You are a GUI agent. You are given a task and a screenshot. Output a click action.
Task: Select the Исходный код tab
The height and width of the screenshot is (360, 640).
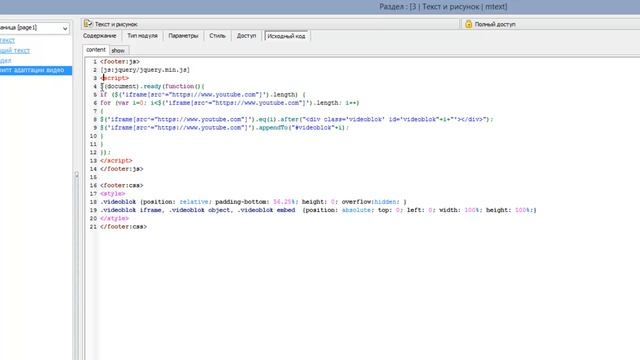click(286, 36)
